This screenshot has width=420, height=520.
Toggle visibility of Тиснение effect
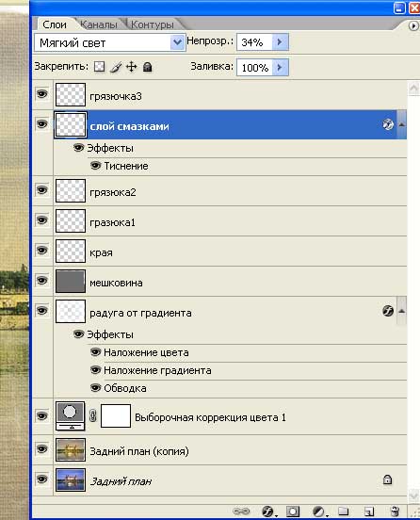[95, 165]
